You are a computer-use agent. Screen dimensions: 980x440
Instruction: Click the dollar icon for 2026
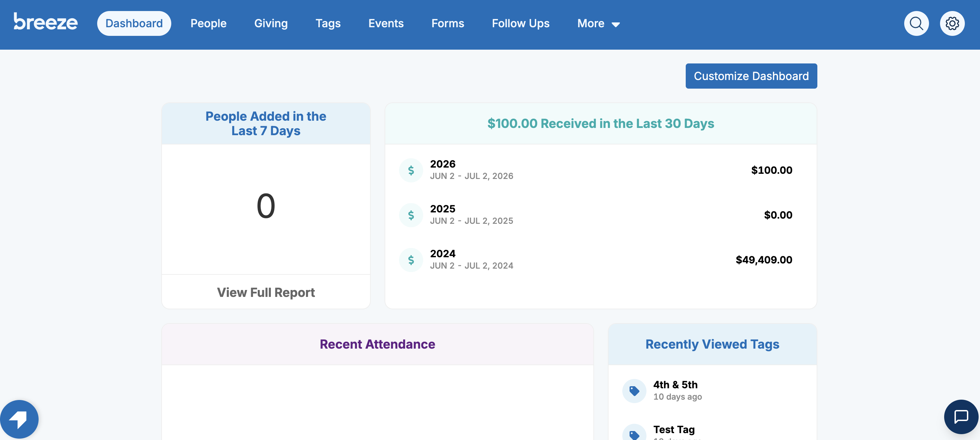pyautogui.click(x=411, y=170)
